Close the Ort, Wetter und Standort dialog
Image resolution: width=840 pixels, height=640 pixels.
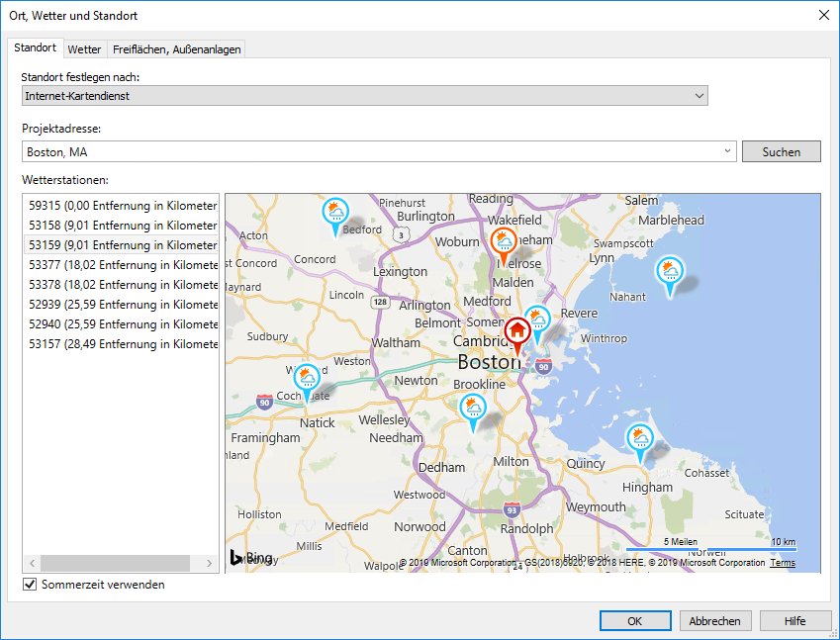(824, 15)
